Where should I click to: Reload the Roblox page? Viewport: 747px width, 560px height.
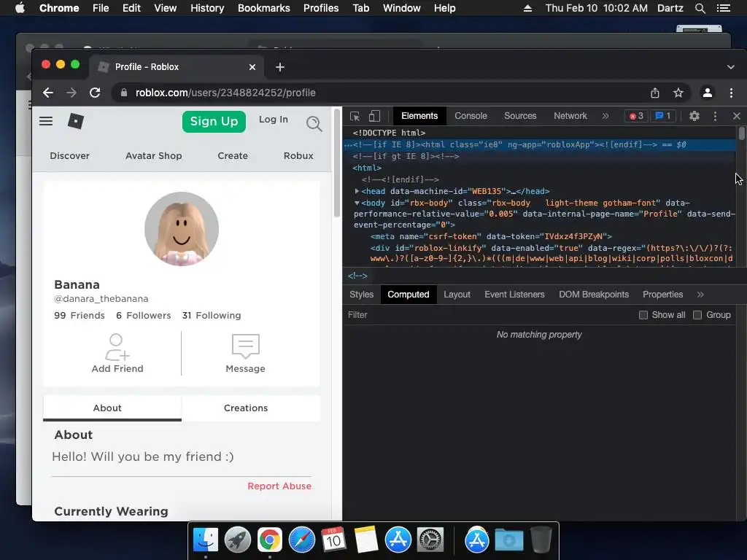click(95, 93)
